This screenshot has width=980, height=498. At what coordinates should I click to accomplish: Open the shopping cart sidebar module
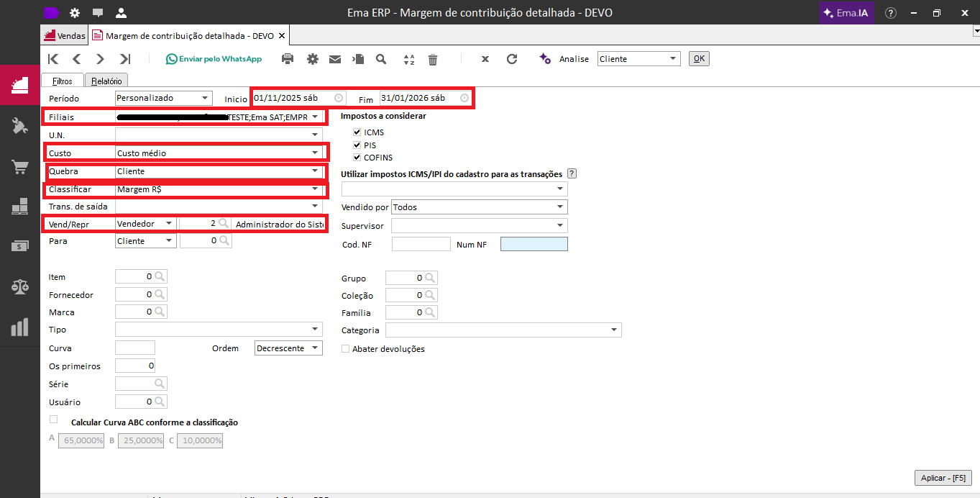pos(19,168)
